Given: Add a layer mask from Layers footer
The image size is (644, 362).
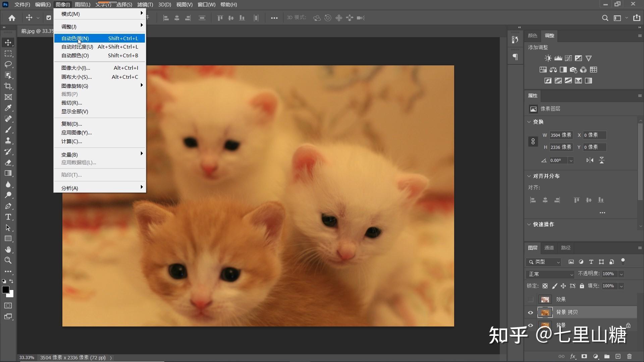Looking at the screenshot, I should [584, 356].
